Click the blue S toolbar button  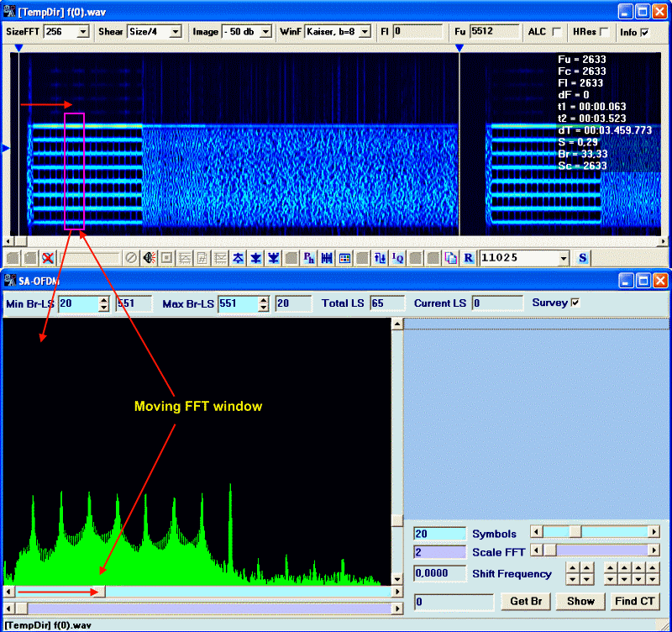click(x=583, y=258)
